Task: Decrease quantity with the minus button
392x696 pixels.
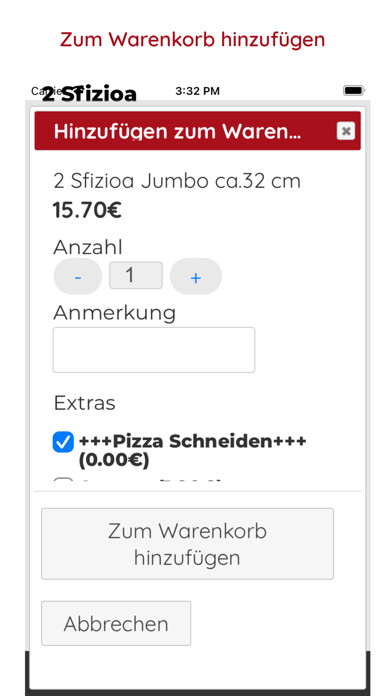Action: click(x=78, y=277)
